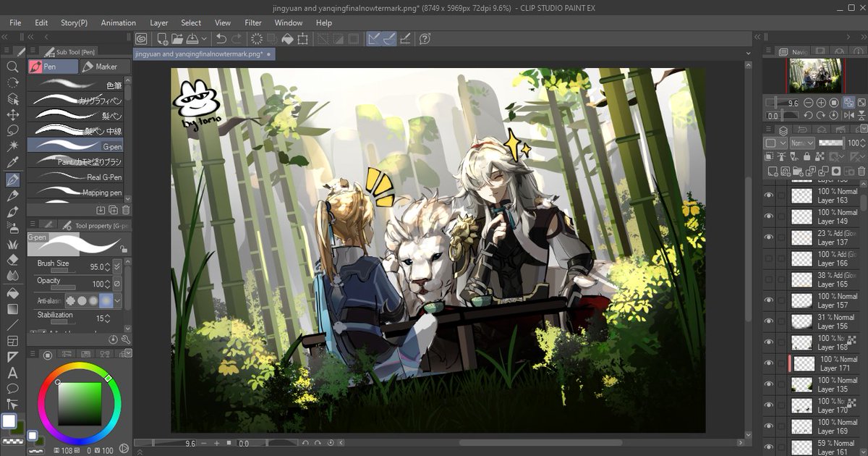Choose the Real G-Pen sub tool
868x456 pixels.
75,177
